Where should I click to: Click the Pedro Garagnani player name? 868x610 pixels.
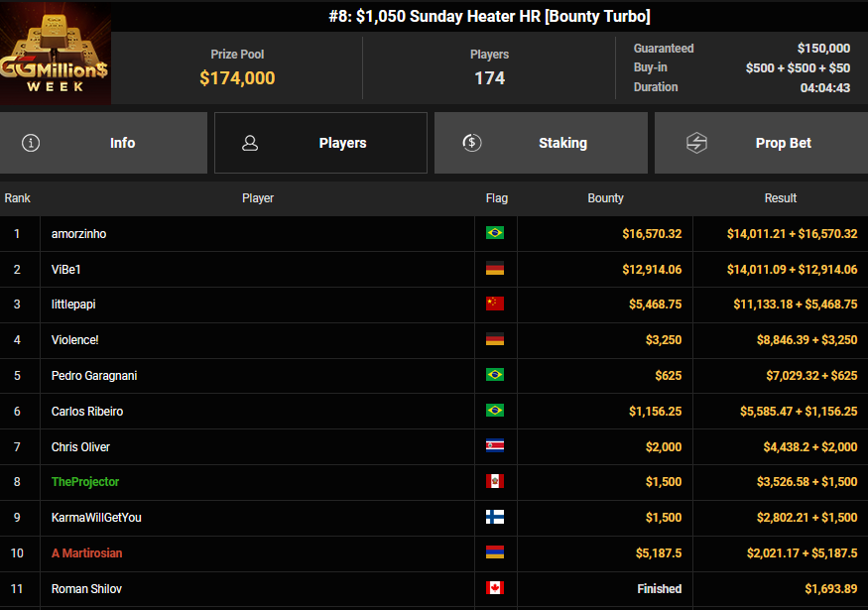tap(92, 376)
